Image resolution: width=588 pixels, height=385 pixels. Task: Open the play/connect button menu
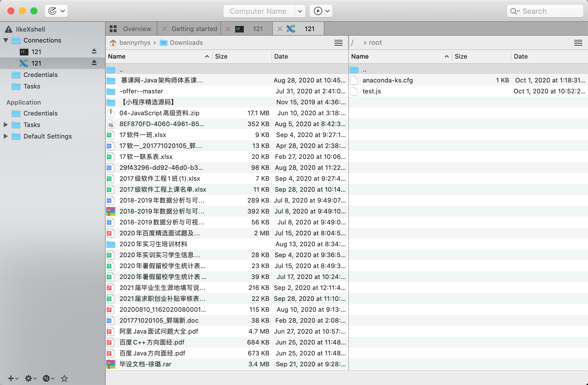(321, 11)
